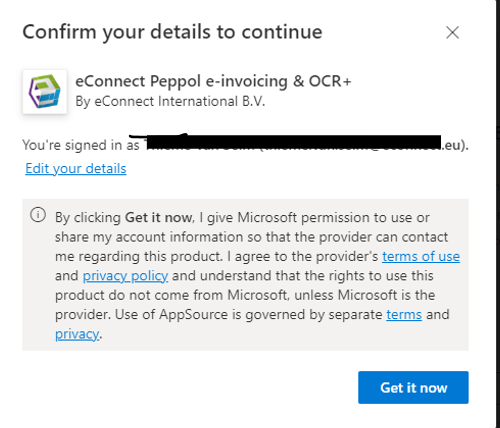Select the eConnect Peppol e-invoicing & OCR+ title
The width and height of the screenshot is (500, 428).
pos(213,81)
